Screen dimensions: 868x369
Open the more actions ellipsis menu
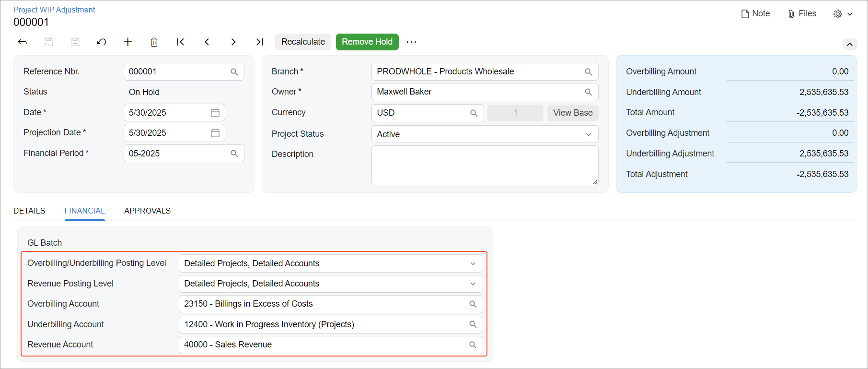411,42
